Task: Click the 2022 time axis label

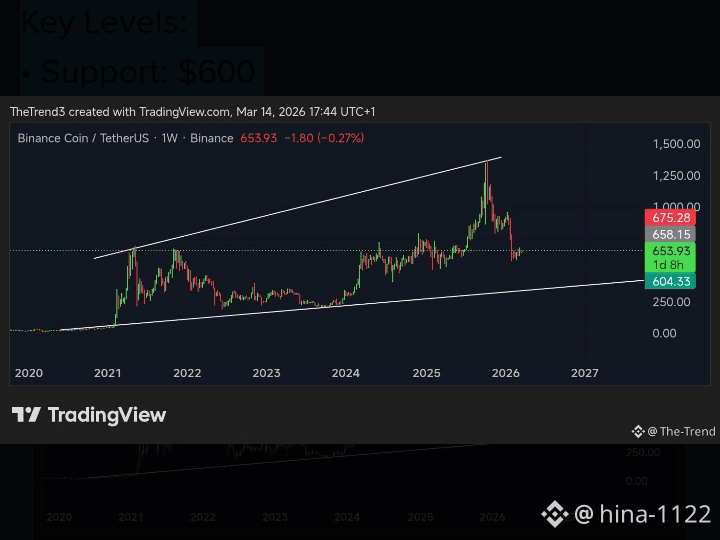Action: point(187,373)
